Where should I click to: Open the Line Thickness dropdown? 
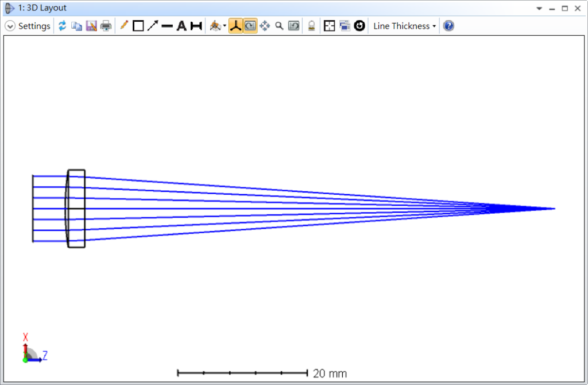pyautogui.click(x=404, y=25)
